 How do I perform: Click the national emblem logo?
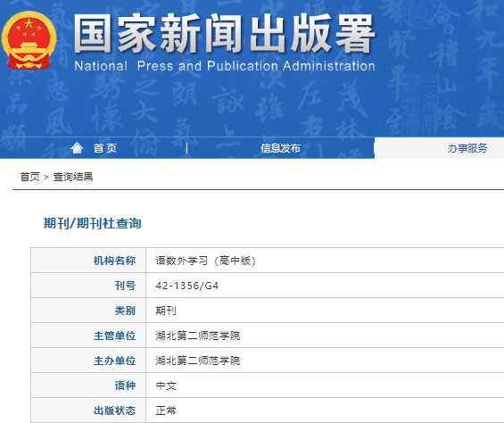click(x=29, y=40)
